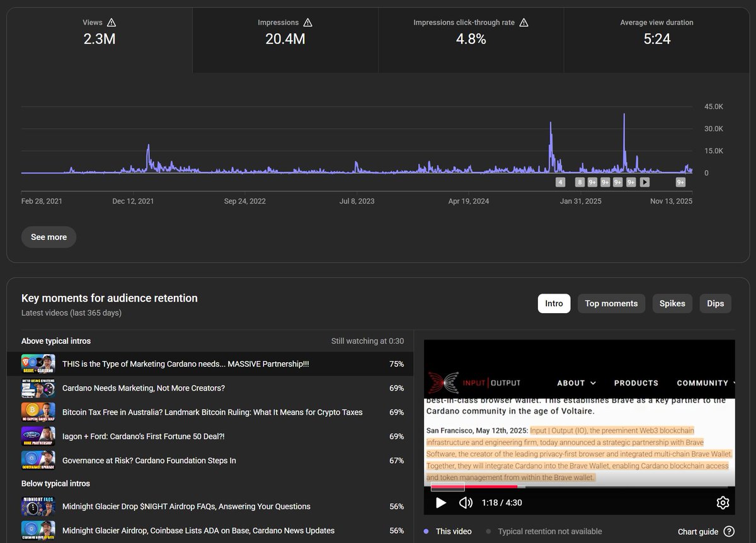The height and width of the screenshot is (543, 756).
Task: Mute the video player volume
Action: pos(466,503)
